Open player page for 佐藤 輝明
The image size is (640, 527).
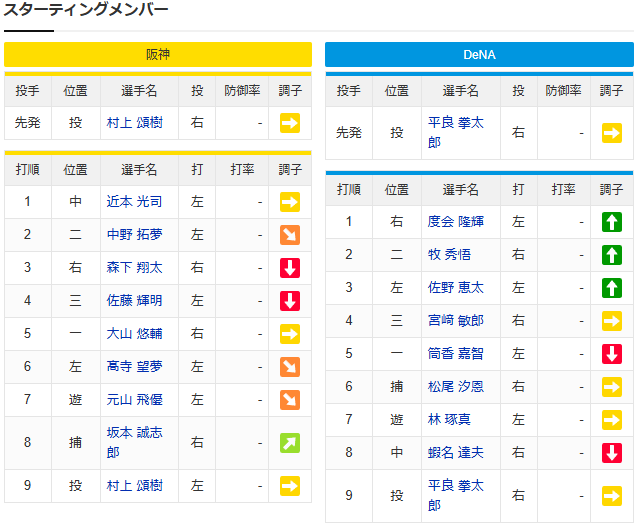(x=134, y=300)
